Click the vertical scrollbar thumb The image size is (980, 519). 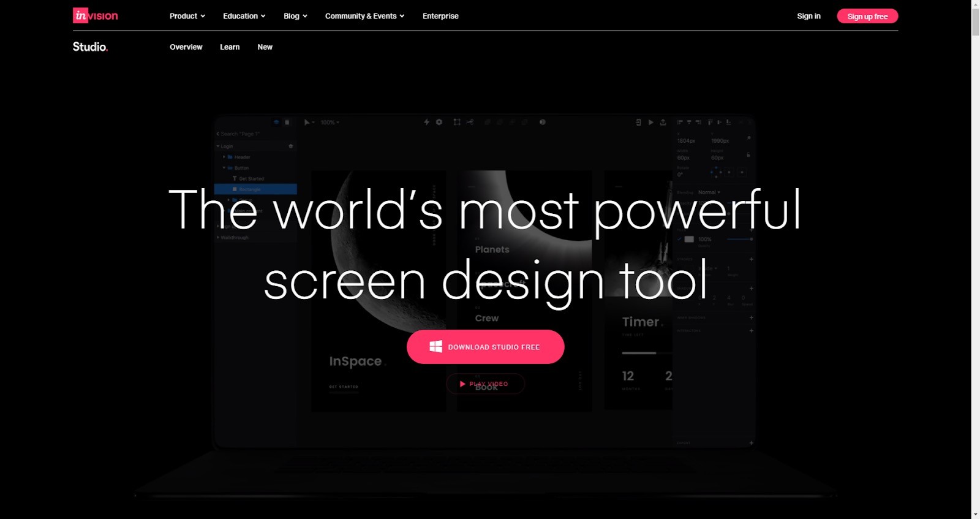tap(975, 21)
